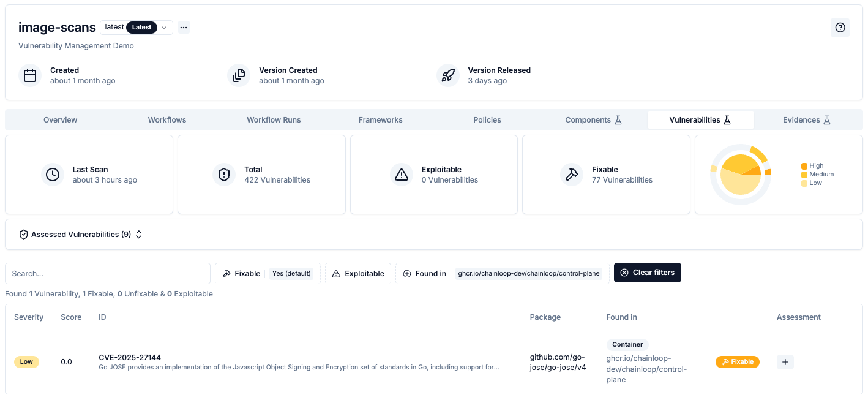Click the Clear filters button
Screen dimensions: 868x400
[647, 273]
